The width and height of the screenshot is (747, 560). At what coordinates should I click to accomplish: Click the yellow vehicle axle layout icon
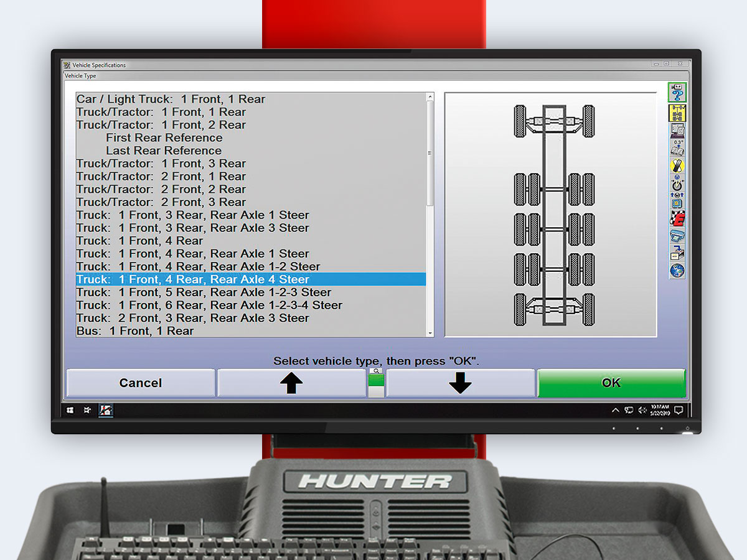point(677,113)
